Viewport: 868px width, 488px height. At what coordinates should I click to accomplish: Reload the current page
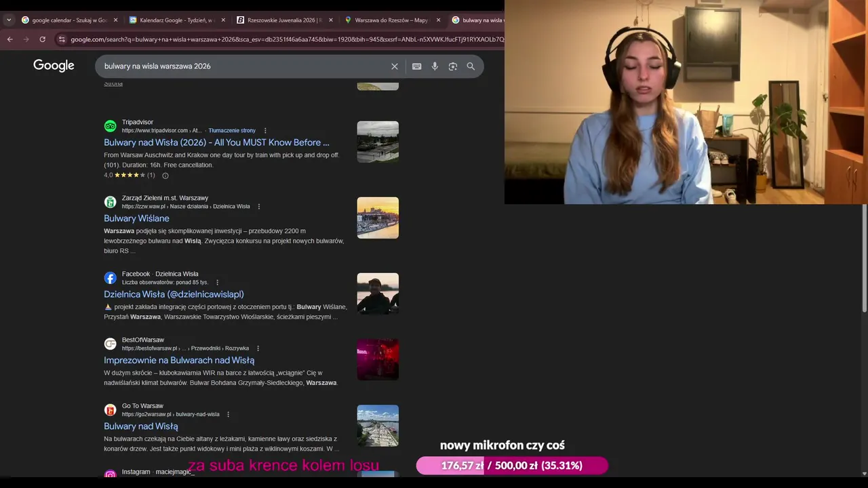[x=42, y=39]
